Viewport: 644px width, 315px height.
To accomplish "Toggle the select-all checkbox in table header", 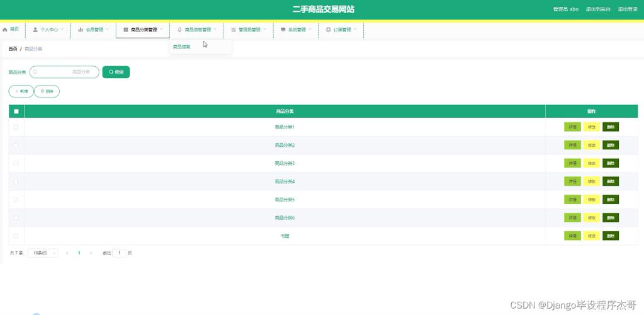I will point(16,112).
